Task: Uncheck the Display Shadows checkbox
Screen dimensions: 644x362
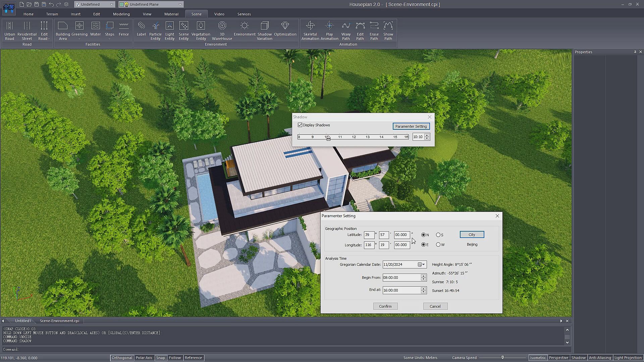Action: (x=300, y=125)
